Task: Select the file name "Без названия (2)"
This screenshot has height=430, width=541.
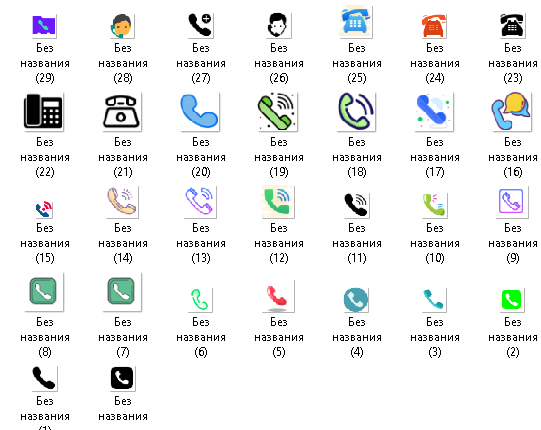Action: pyautogui.click(x=513, y=337)
